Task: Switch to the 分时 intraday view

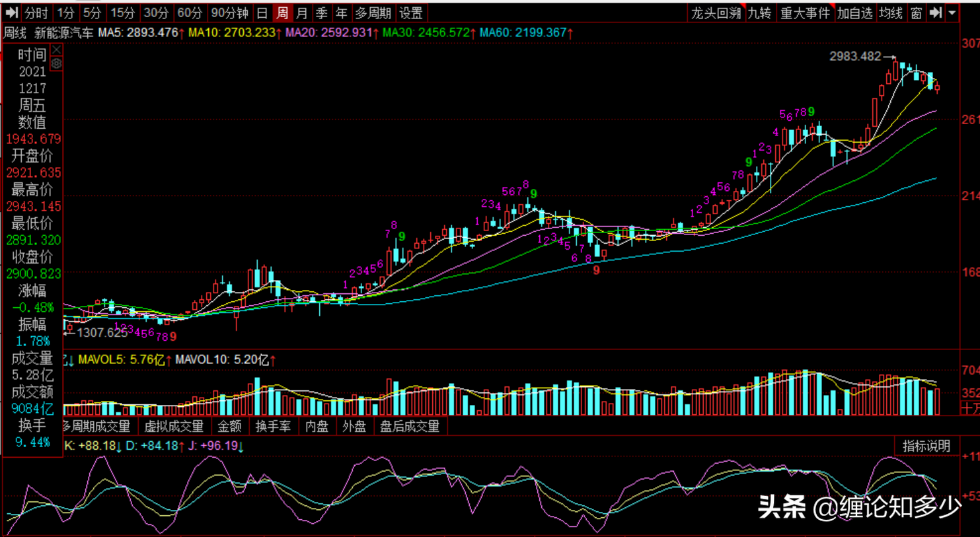Action: point(36,13)
